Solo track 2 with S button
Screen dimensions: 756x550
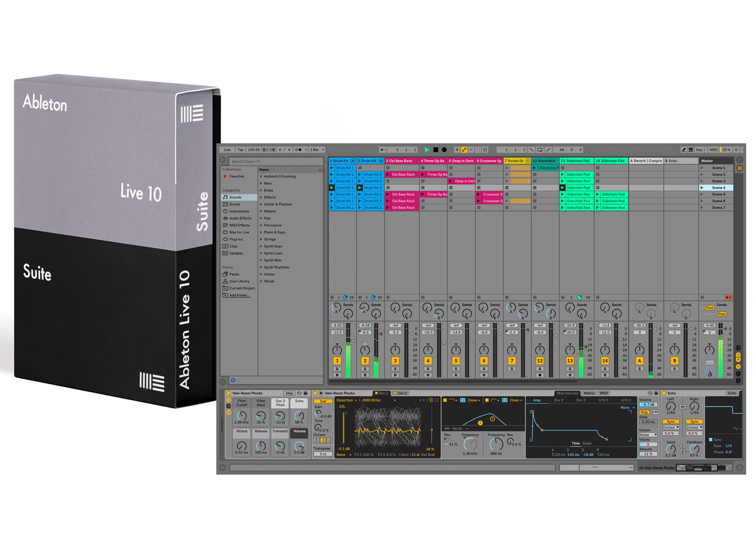click(365, 369)
